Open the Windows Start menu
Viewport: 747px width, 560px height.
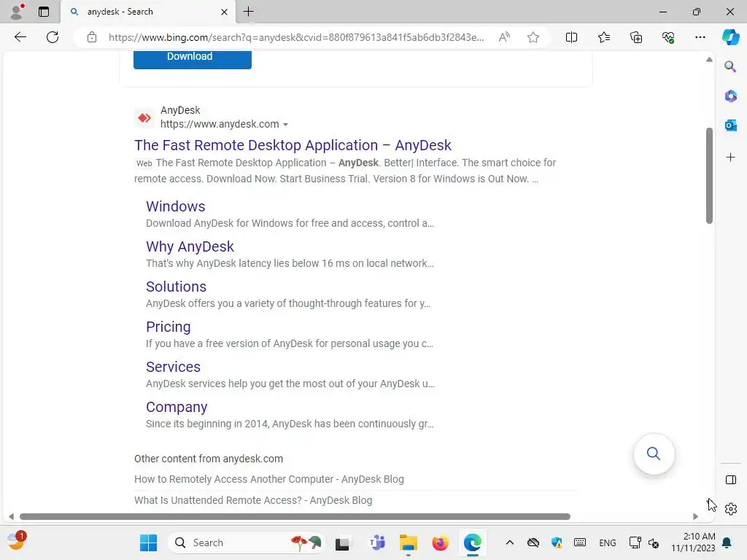(x=148, y=542)
